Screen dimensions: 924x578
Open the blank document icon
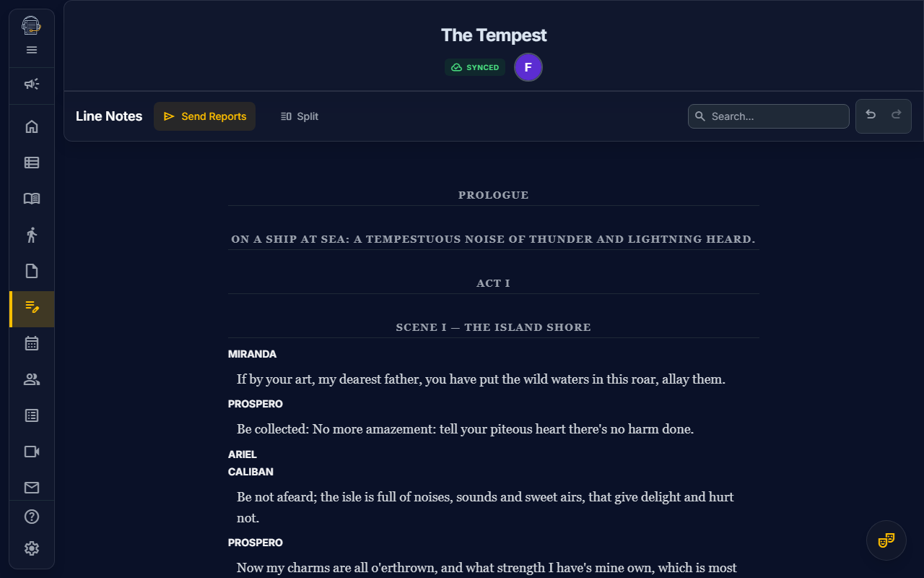tap(32, 270)
